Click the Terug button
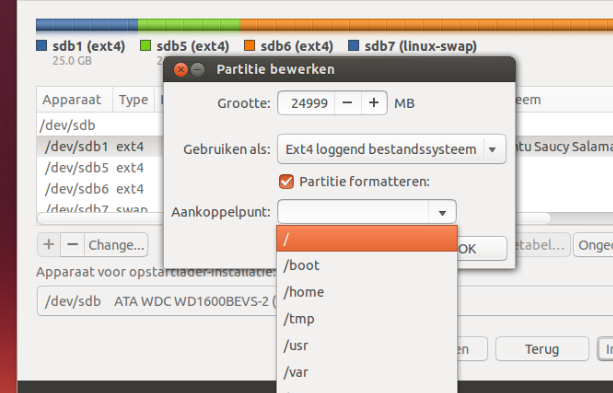Screen dimensions: 613x393 tap(542, 349)
